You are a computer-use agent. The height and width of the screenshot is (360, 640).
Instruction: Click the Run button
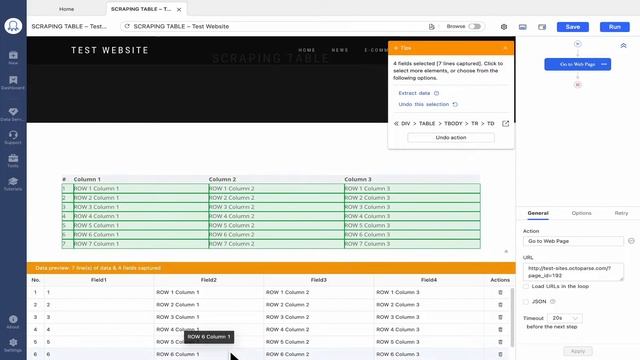point(615,27)
